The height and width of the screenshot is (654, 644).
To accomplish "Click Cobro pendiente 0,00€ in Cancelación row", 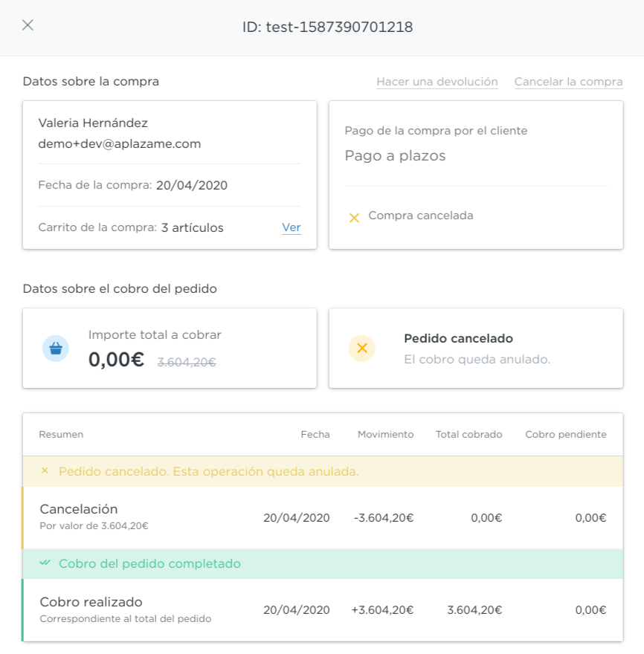I will 590,518.
